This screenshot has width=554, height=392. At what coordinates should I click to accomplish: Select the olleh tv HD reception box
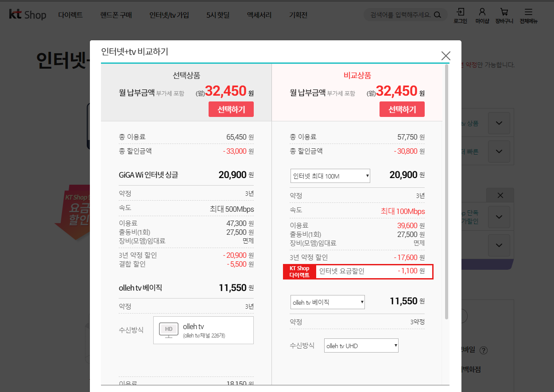(203, 330)
